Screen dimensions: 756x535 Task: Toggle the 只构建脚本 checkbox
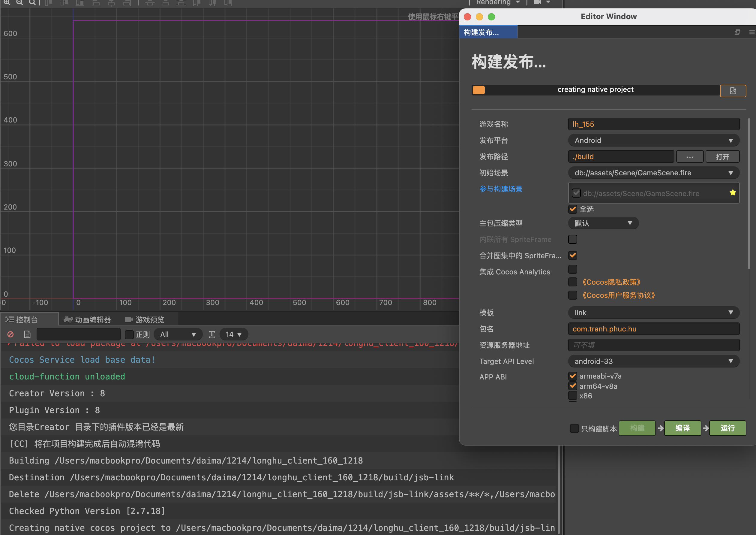pos(574,428)
